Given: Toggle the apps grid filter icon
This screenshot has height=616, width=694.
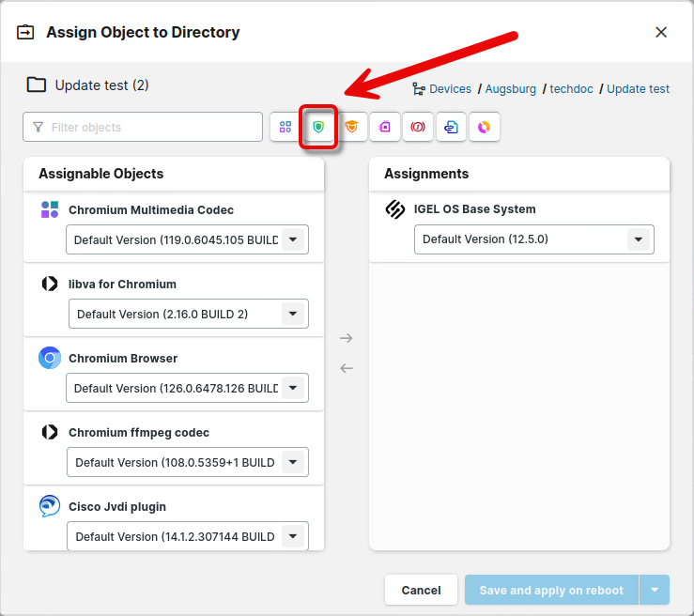Looking at the screenshot, I should pos(285,127).
